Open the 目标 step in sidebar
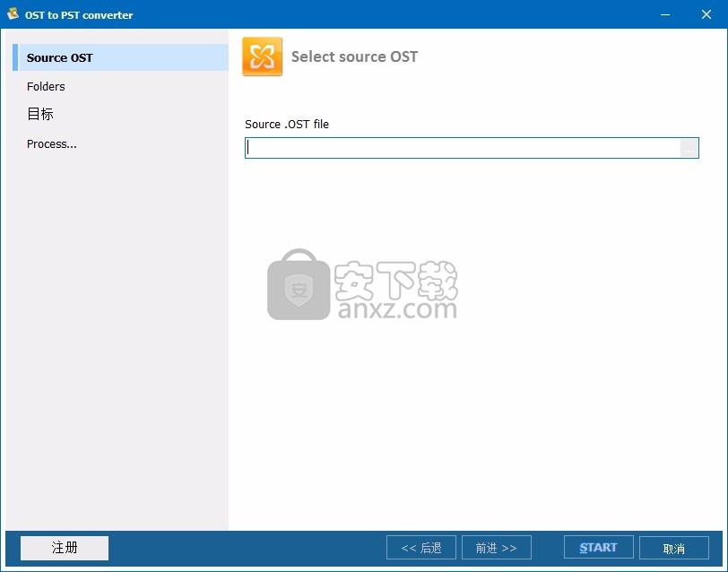The width and height of the screenshot is (728, 572). click(x=40, y=114)
